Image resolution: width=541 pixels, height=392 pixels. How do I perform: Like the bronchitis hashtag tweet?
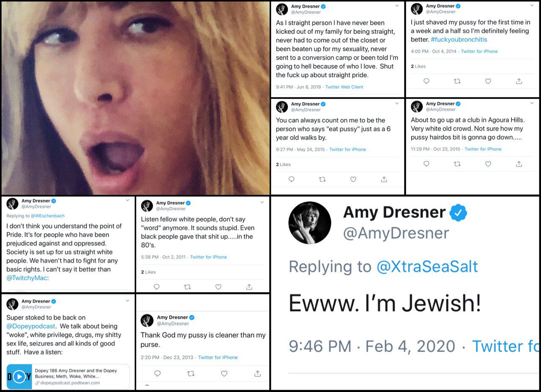(488, 81)
